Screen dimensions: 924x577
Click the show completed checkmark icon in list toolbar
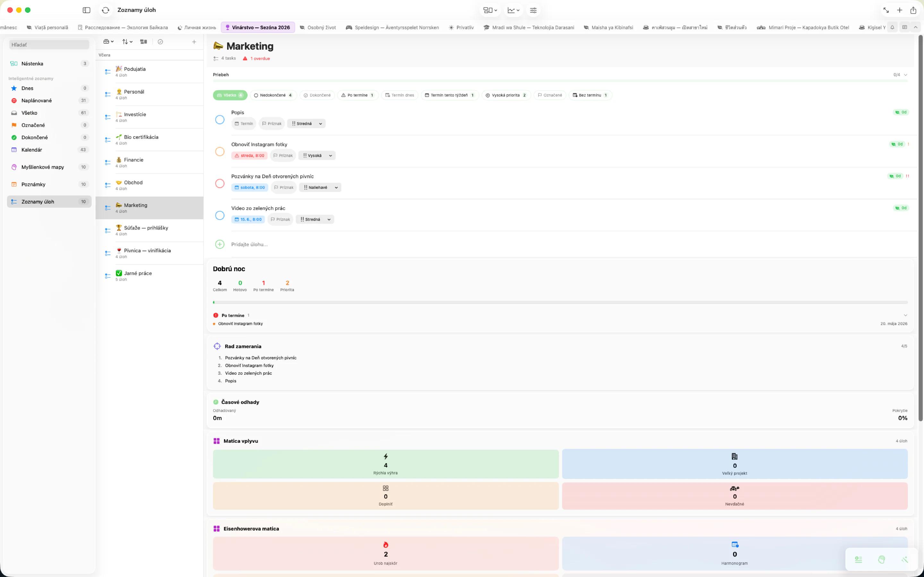[x=160, y=42]
